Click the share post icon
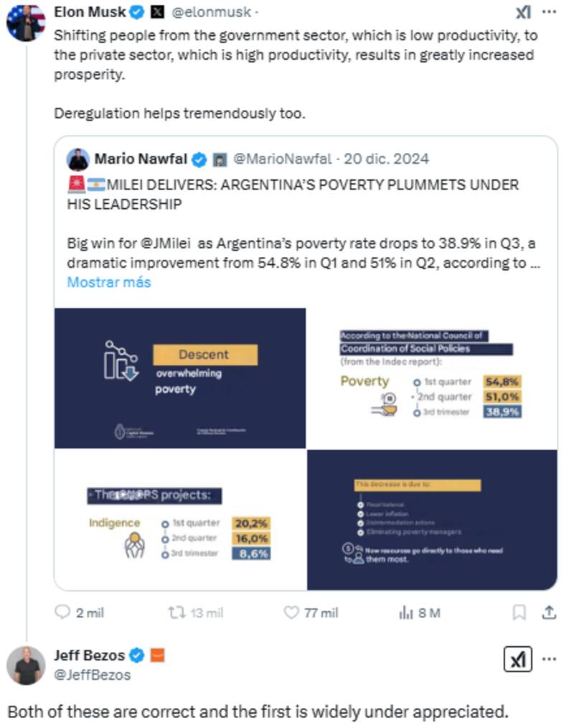Screen dimensions: 574x728 [549, 612]
